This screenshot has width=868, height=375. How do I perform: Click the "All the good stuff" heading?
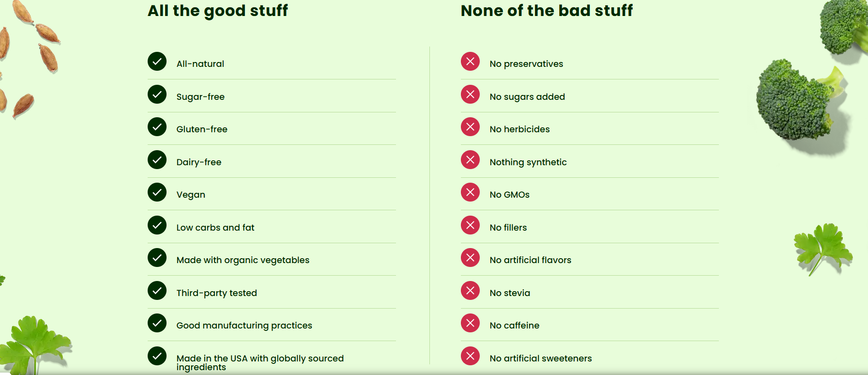(x=217, y=11)
